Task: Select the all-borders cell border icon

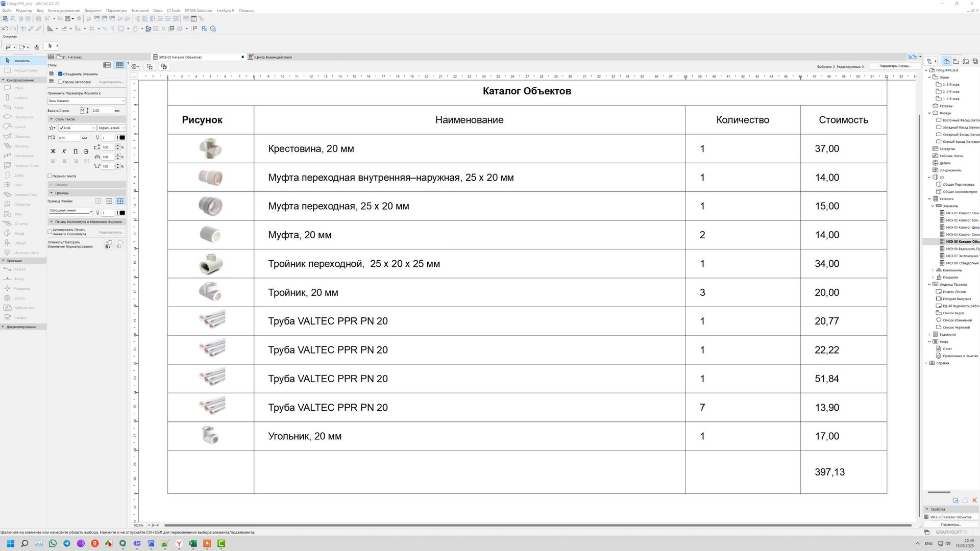Action: coord(120,201)
